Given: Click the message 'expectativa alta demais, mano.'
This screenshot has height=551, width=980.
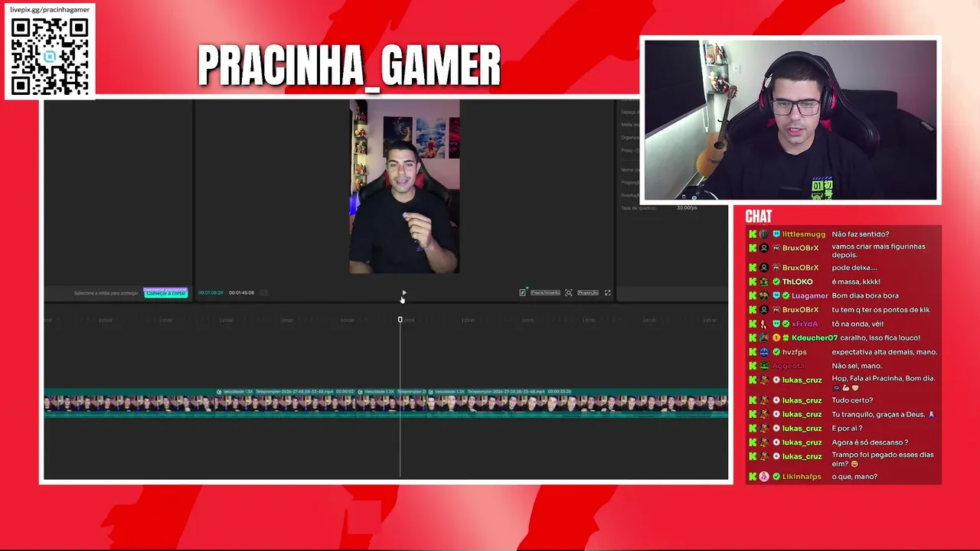Looking at the screenshot, I should 884,352.
